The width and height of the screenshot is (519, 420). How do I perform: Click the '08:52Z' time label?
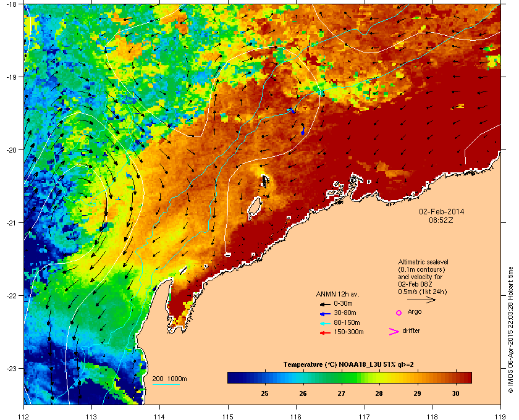(441, 220)
